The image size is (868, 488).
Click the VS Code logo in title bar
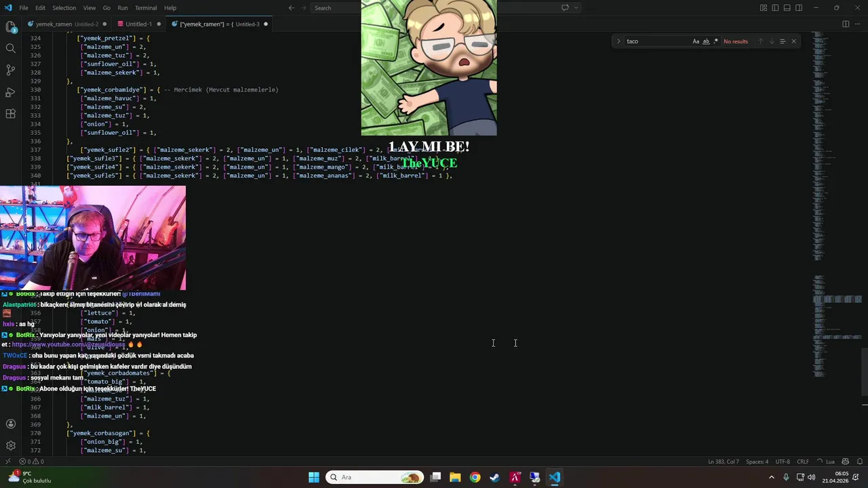tap(8, 8)
